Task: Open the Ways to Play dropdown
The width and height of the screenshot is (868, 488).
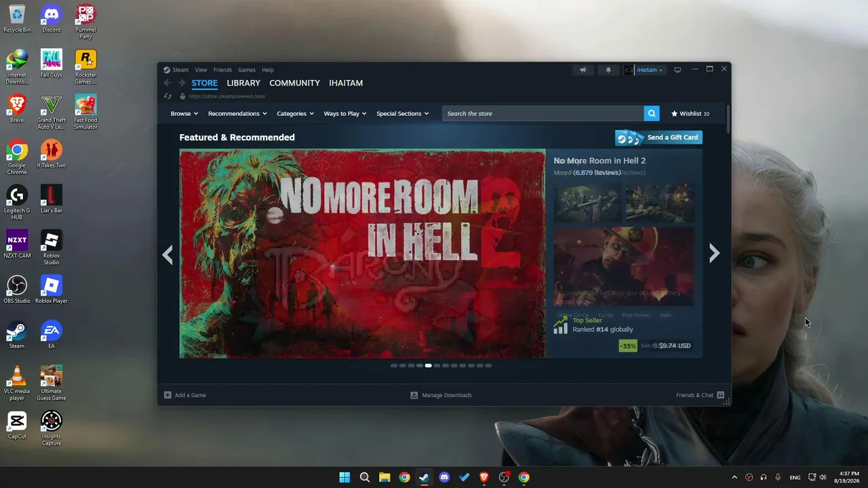Action: (345, 114)
